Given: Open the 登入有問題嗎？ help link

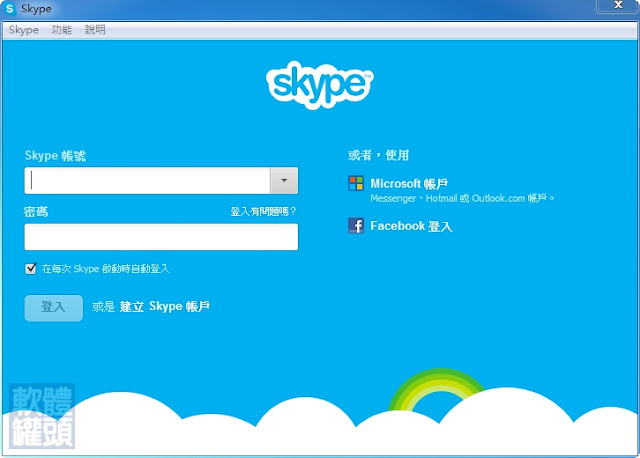Looking at the screenshot, I should click(x=263, y=211).
